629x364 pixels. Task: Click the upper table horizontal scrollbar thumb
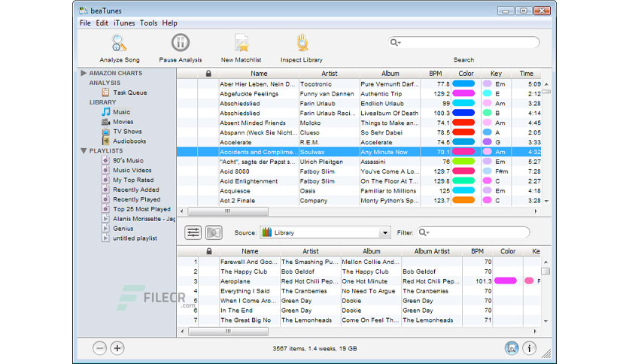pos(228,211)
